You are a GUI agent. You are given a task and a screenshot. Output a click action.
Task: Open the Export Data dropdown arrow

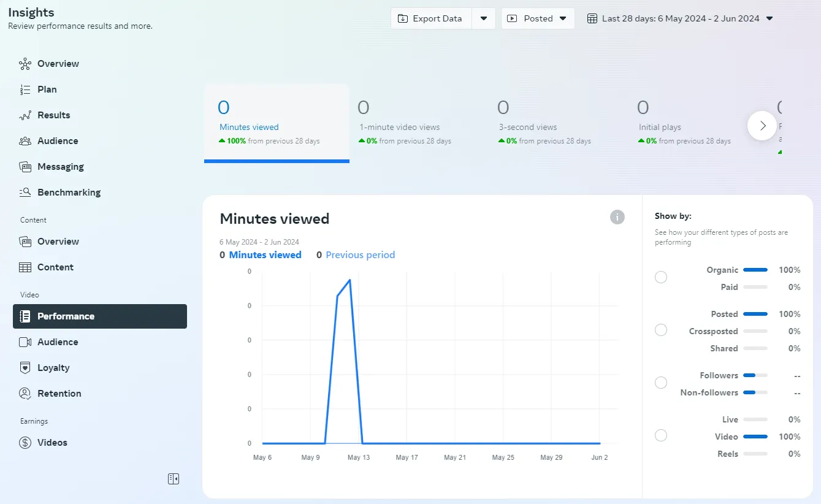pyautogui.click(x=484, y=18)
